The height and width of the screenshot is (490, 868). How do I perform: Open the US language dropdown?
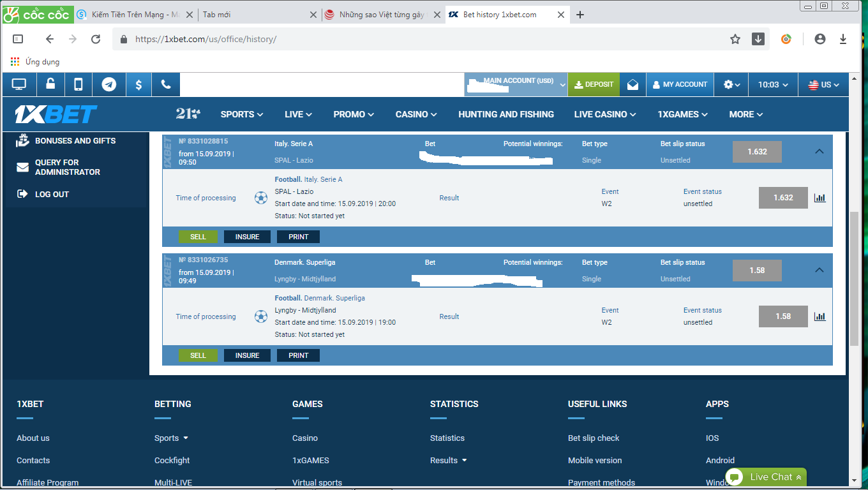[824, 84]
